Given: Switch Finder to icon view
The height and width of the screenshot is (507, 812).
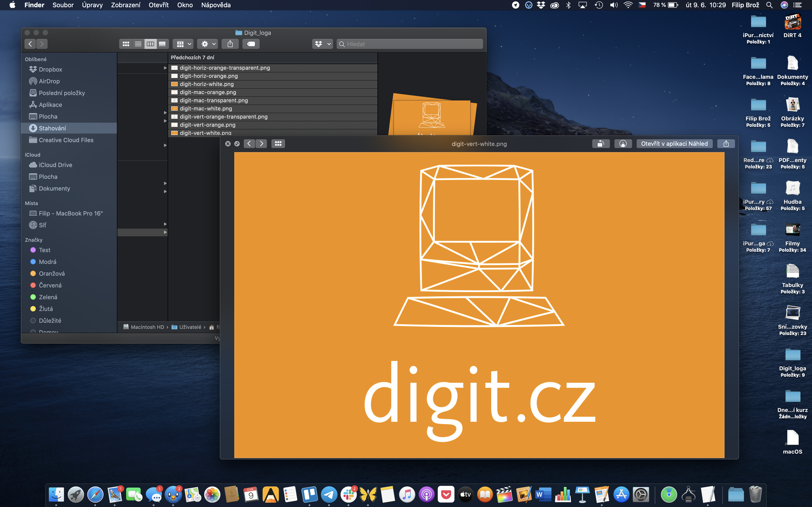Looking at the screenshot, I should [x=126, y=44].
